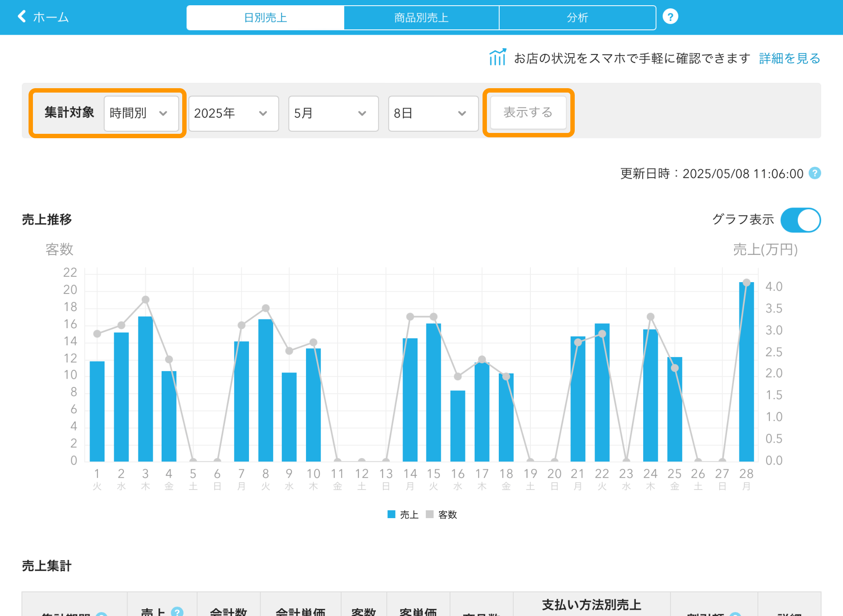Click the blue 売上 legend swatch

[391, 514]
